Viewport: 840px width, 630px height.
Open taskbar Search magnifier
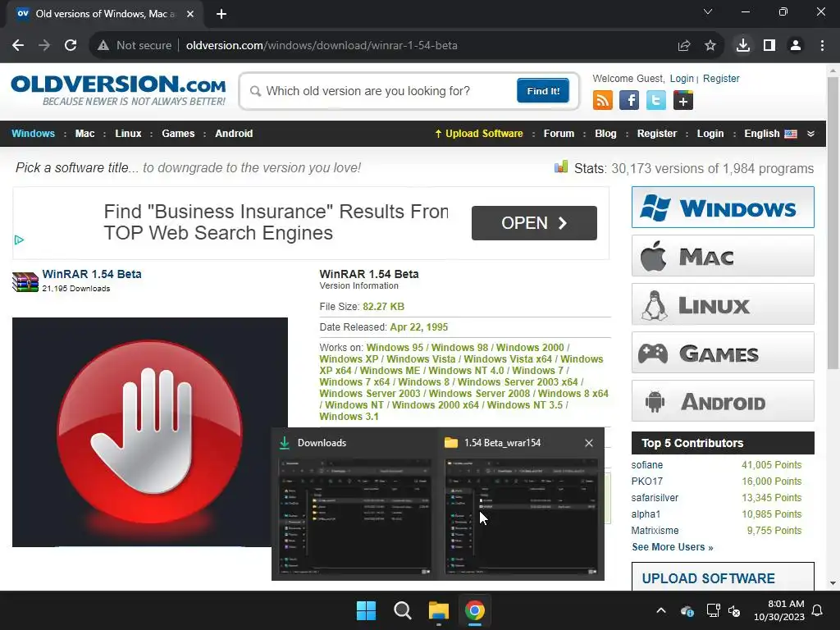[402, 610]
